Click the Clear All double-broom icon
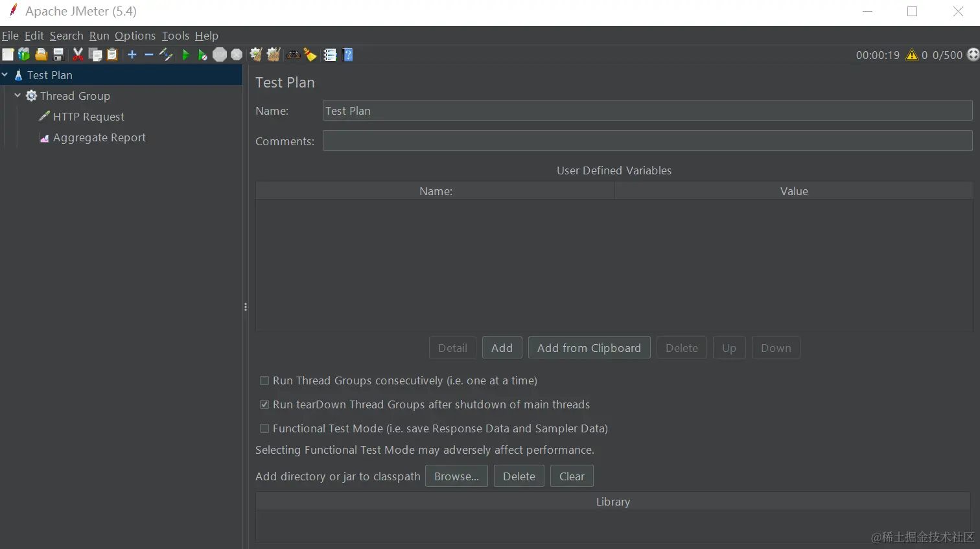Viewport: 980px width, 549px height. 274,55
